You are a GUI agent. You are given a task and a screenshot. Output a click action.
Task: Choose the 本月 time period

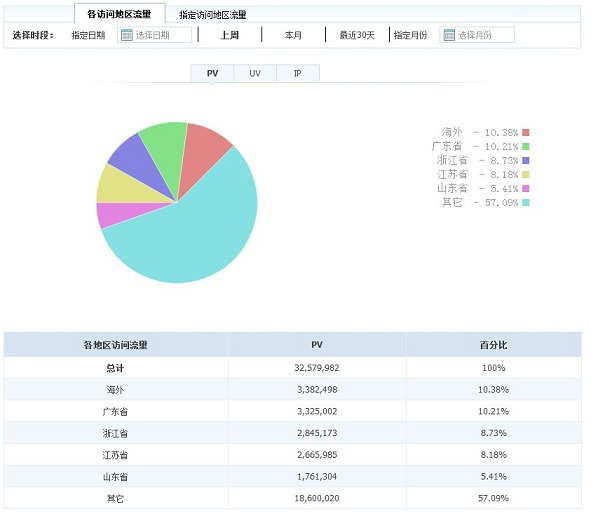tap(293, 35)
